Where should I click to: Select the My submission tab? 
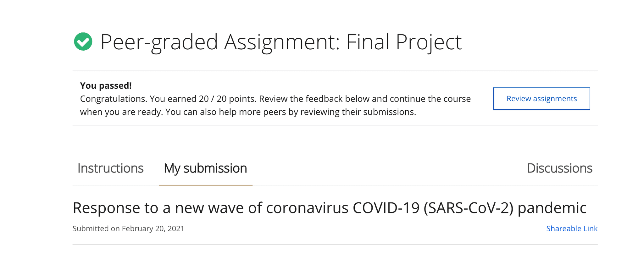pos(205,168)
